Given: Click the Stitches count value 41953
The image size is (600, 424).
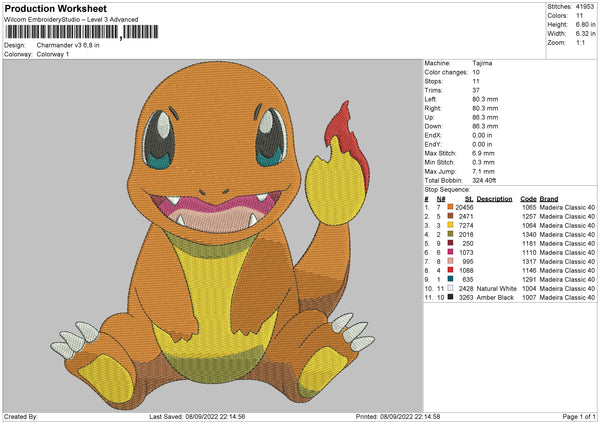Looking at the screenshot, I should pos(585,5).
